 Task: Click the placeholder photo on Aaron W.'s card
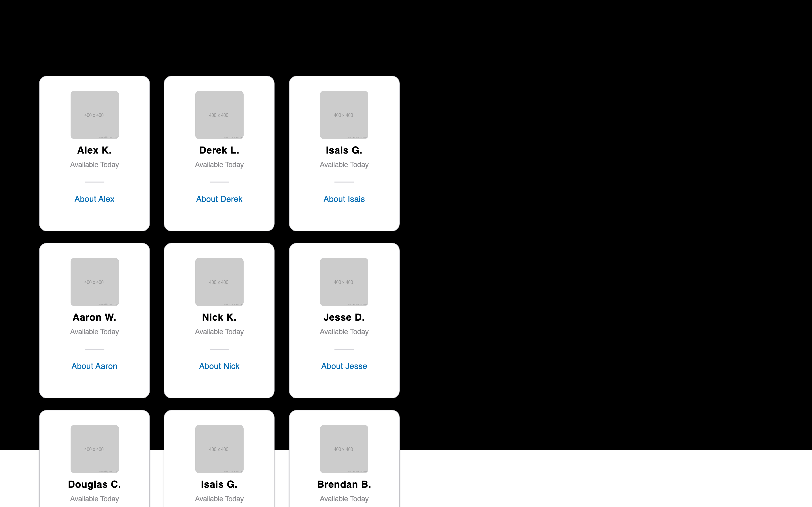click(x=94, y=282)
